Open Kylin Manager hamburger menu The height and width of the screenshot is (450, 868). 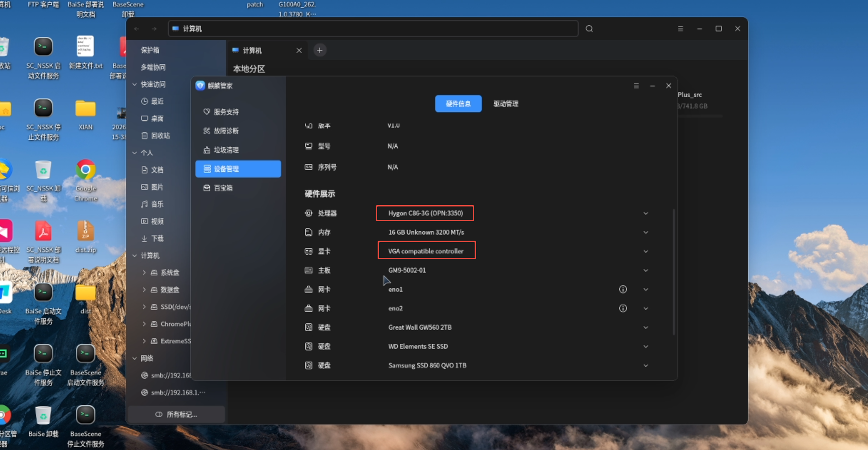click(636, 86)
